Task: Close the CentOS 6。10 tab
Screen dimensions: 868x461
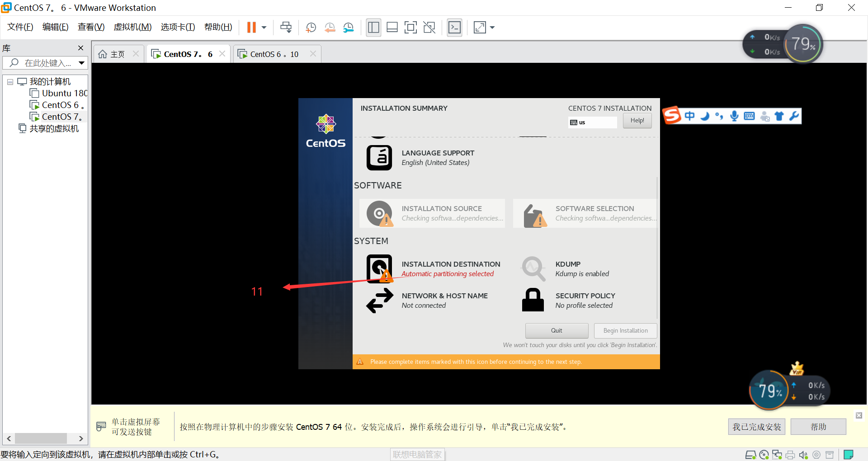Action: (x=313, y=54)
